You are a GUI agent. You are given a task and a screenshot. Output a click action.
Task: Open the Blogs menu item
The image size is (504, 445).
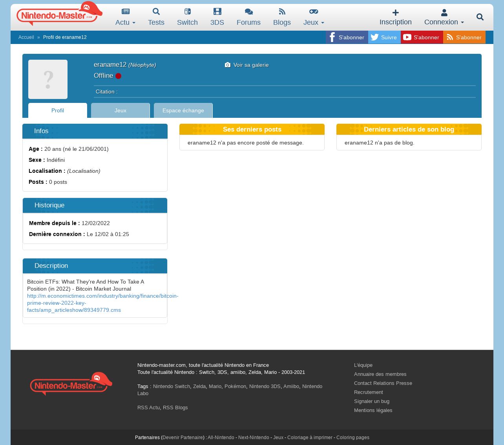[282, 22]
